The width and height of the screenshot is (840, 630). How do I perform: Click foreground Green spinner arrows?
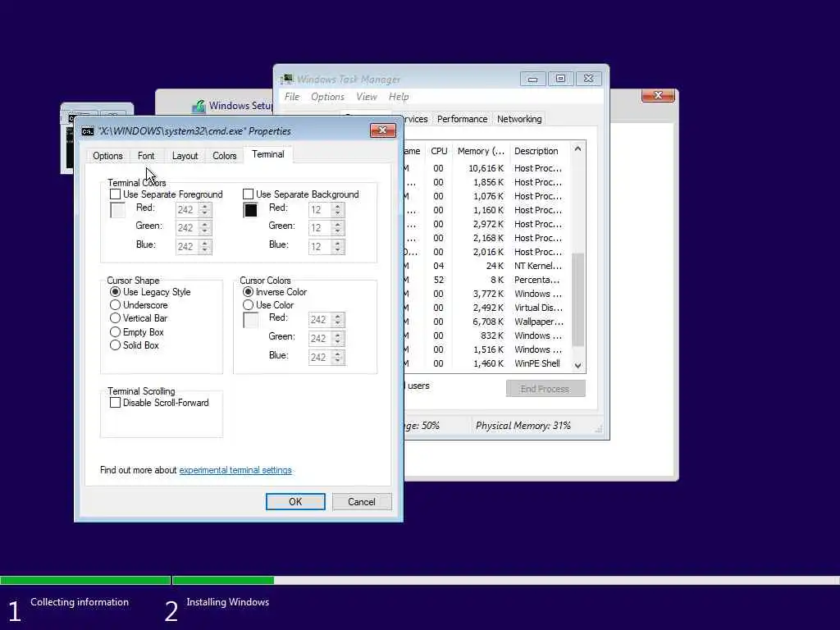coord(204,228)
